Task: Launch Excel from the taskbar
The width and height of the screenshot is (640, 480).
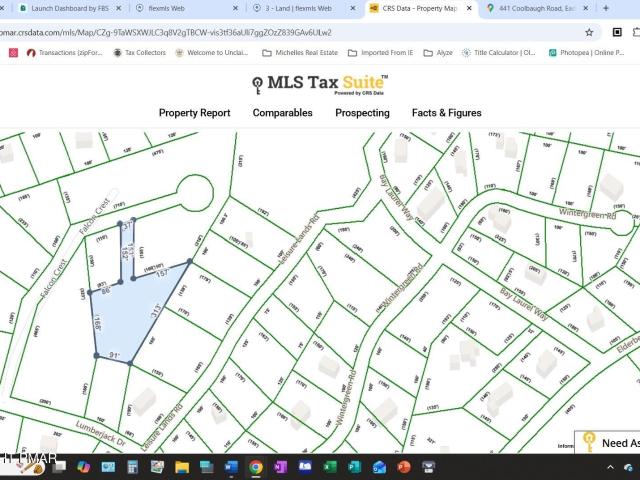Action: pyautogui.click(x=355, y=467)
